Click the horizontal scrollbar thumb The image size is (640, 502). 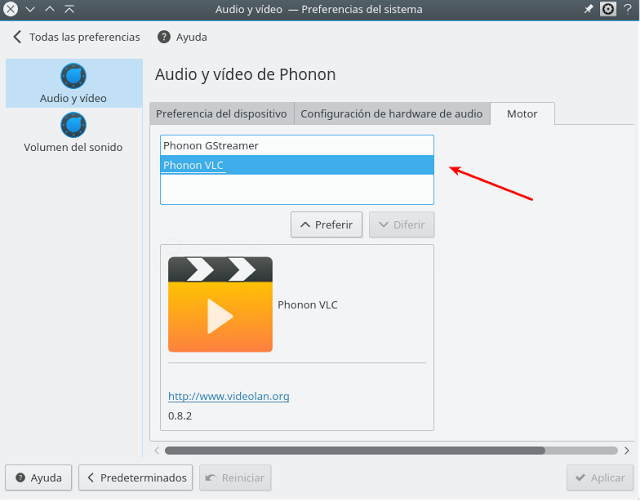coord(355,451)
